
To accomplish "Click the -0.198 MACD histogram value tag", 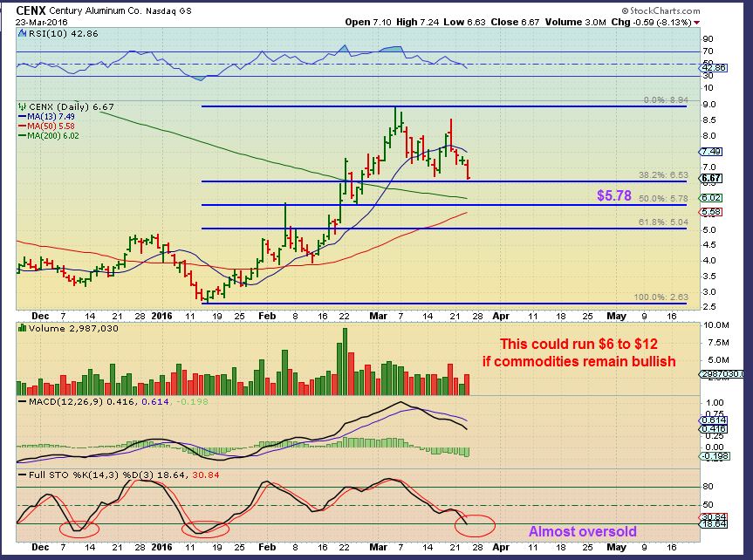I will pos(715,456).
